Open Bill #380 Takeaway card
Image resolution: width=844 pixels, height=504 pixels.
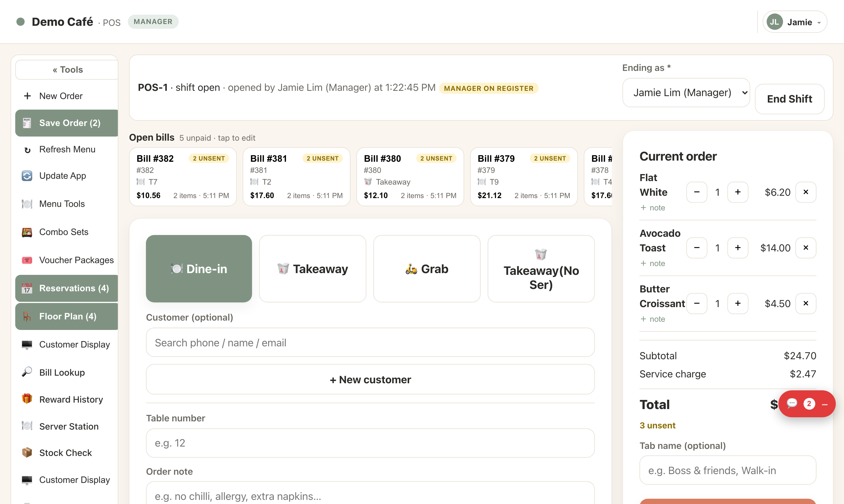coord(410,177)
